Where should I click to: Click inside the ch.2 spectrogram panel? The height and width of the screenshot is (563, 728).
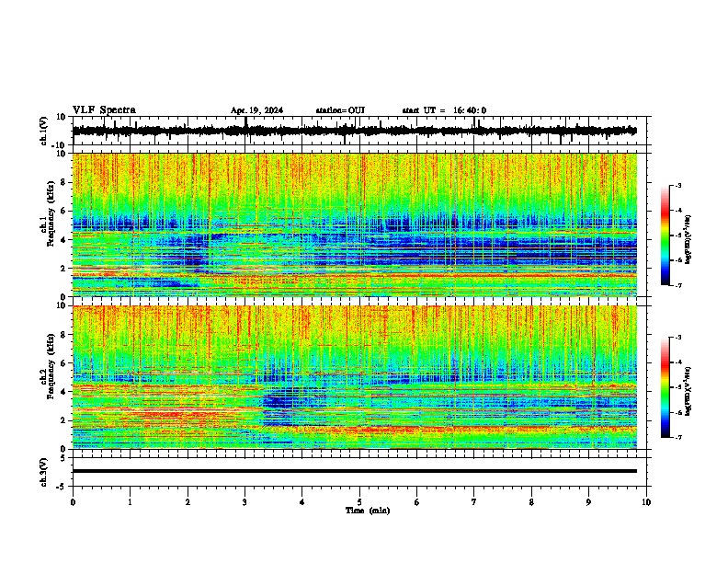(x=355, y=377)
